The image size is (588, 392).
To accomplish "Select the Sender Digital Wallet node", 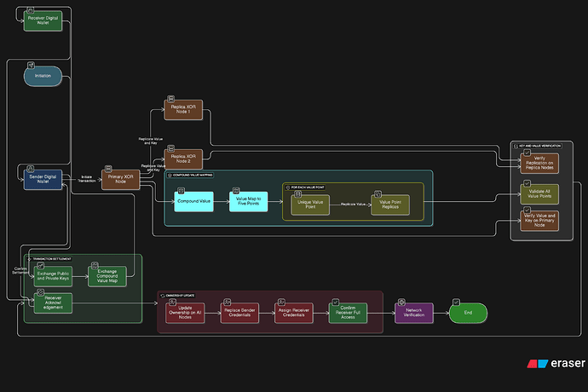I will (43, 179).
